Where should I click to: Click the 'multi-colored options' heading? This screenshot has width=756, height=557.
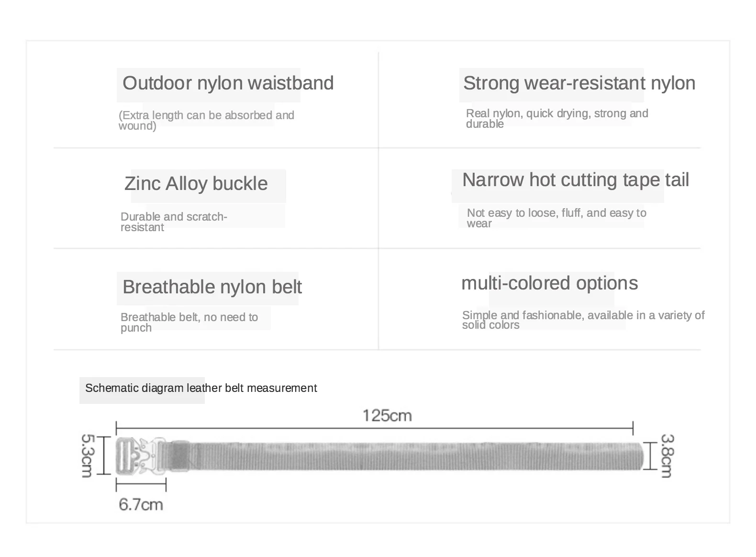[549, 283]
